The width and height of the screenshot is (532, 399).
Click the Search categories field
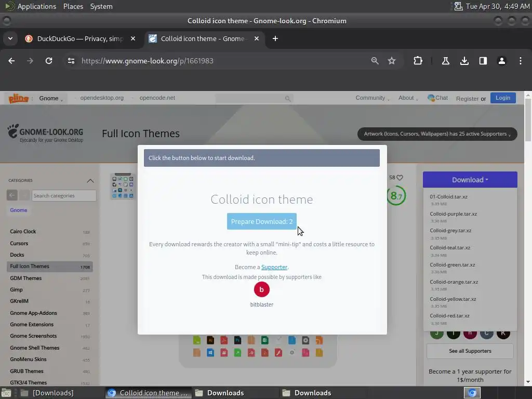click(x=64, y=195)
